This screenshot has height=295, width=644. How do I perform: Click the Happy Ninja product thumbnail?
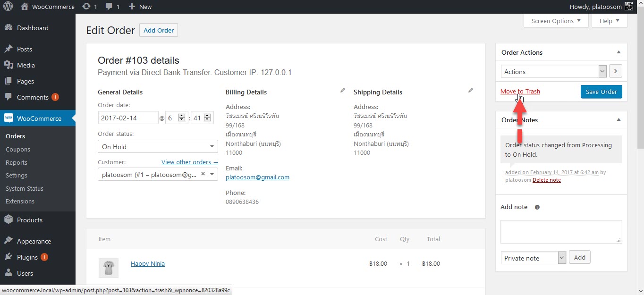coord(108,268)
